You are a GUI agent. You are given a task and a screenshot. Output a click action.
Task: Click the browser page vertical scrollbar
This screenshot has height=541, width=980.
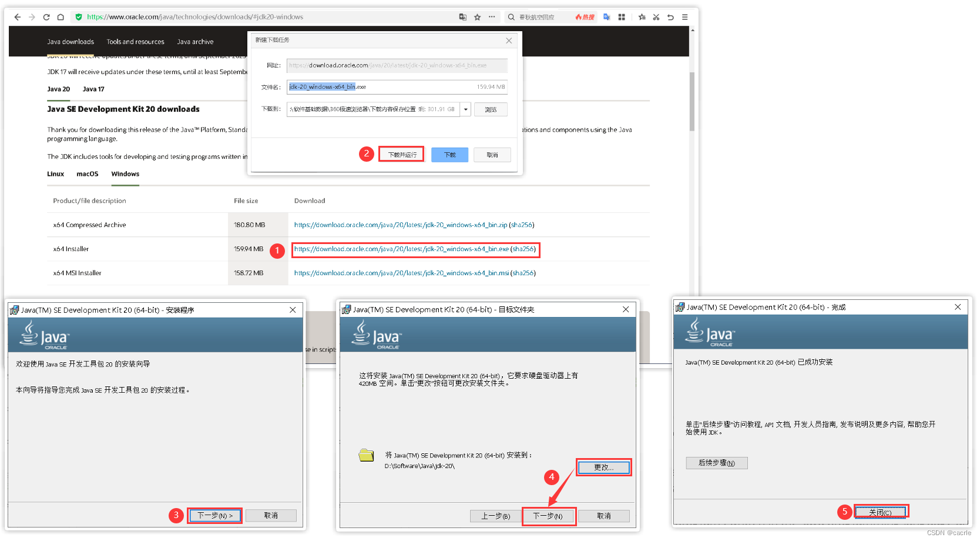(x=693, y=101)
